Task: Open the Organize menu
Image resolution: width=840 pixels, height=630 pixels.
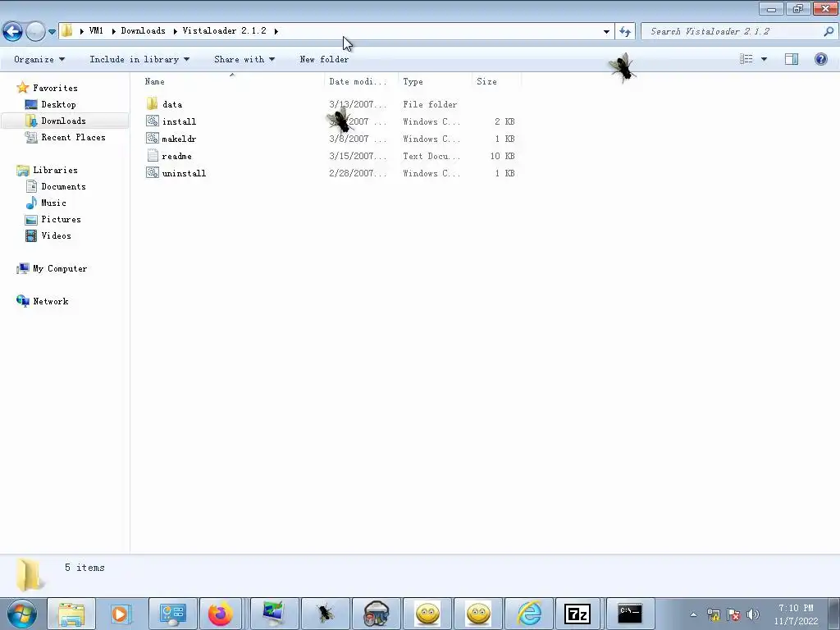Action: click(39, 59)
